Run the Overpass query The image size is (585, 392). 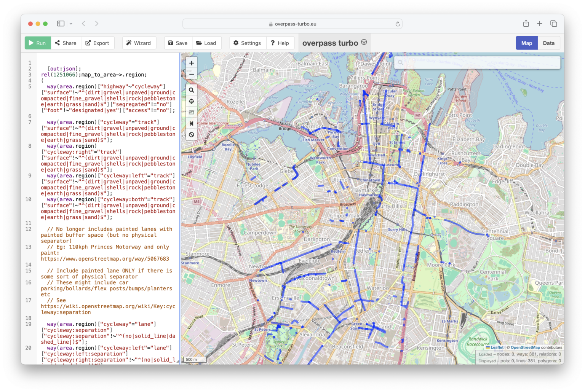coord(37,43)
